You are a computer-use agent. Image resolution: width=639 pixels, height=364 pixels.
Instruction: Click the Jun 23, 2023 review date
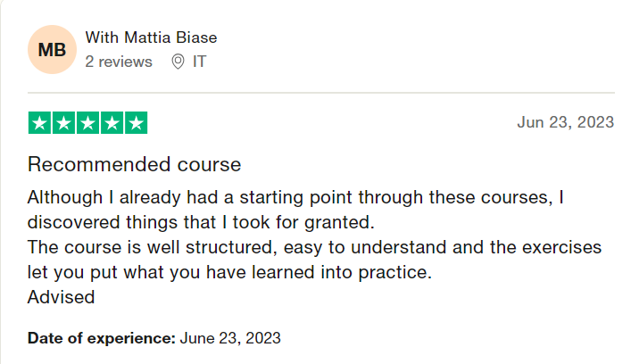566,122
